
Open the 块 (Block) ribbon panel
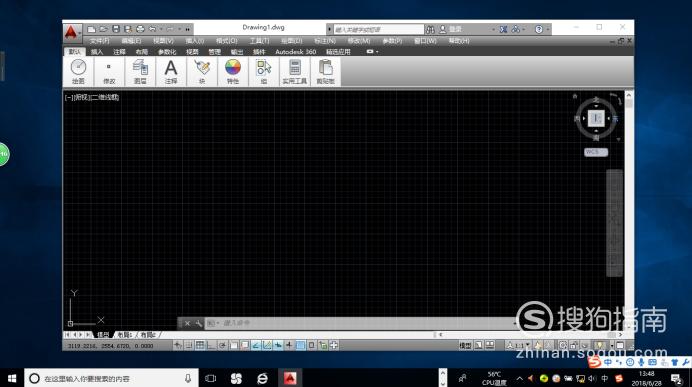tap(202, 71)
